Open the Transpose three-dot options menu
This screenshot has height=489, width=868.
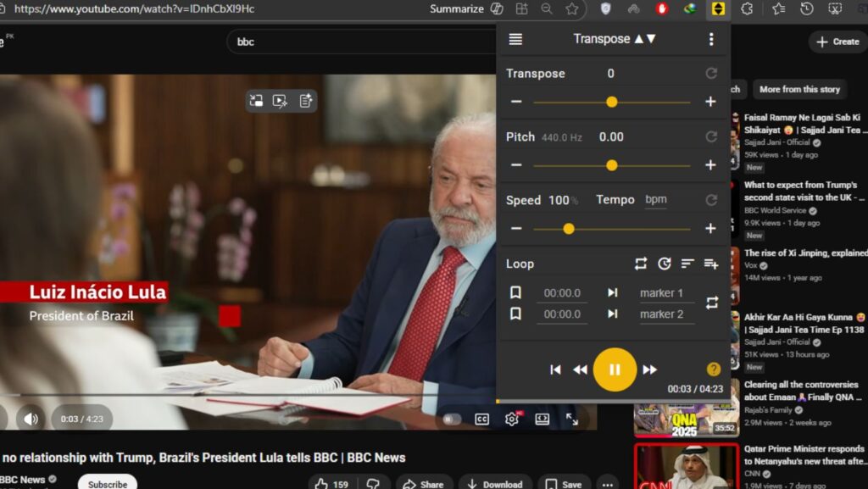710,39
